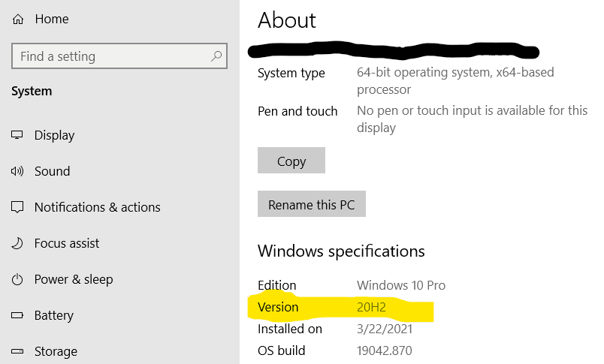Click the Storage drive icon

[x=17, y=351]
